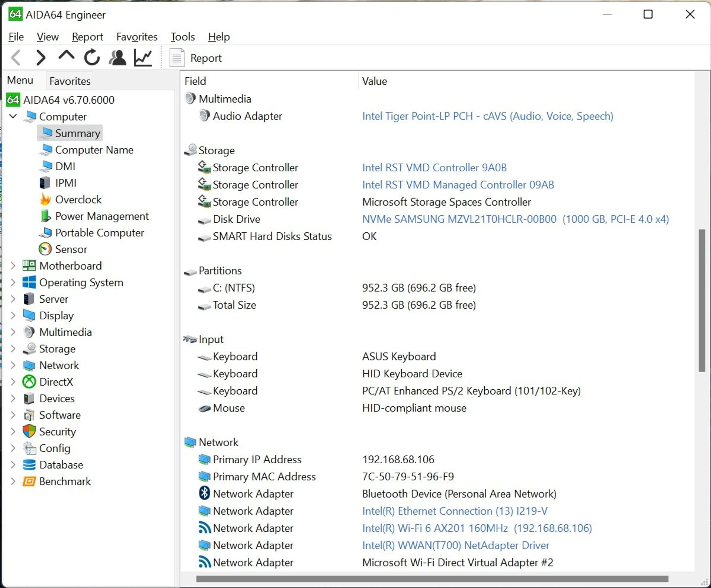This screenshot has height=588, width=711.
Task: Open the Tools menu
Action: tap(183, 37)
